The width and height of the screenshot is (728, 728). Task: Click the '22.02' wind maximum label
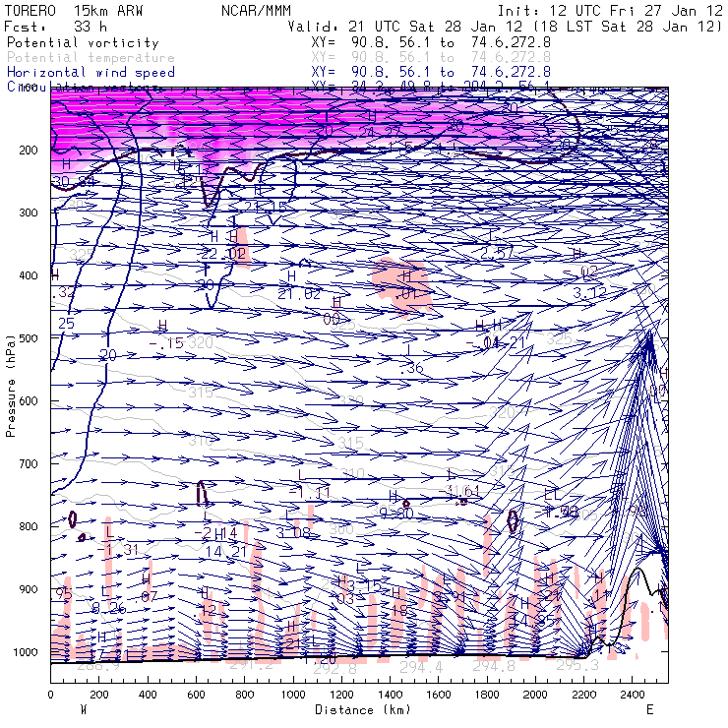(x=223, y=254)
